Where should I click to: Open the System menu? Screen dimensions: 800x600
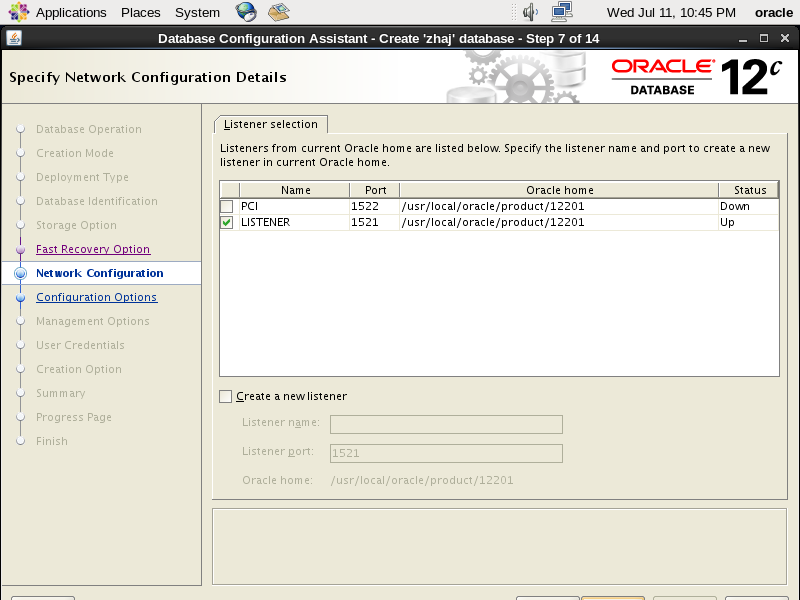[197, 12]
